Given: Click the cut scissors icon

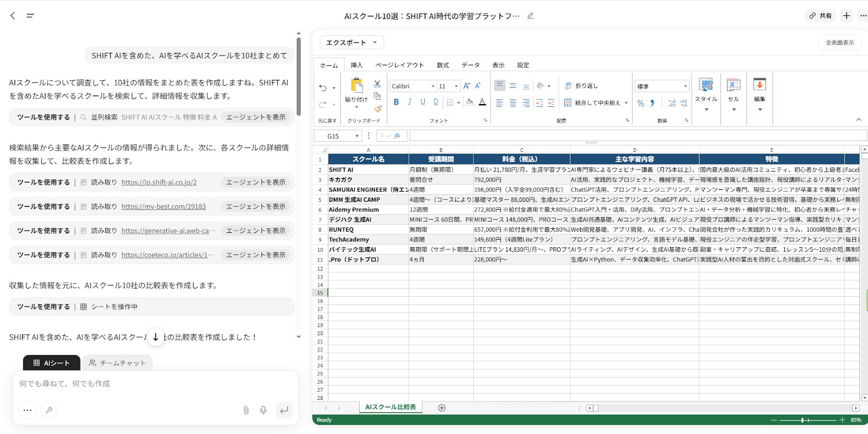Looking at the screenshot, I should (377, 84).
